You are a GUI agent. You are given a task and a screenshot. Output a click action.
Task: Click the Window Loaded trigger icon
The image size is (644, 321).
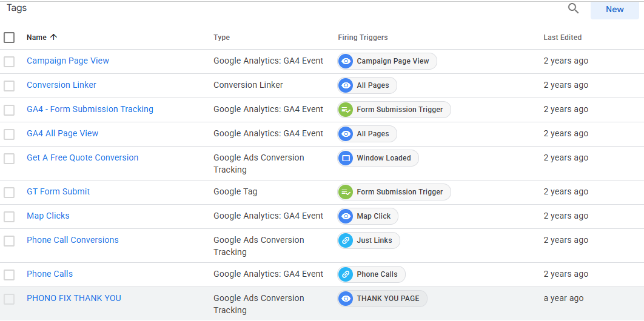click(x=346, y=158)
